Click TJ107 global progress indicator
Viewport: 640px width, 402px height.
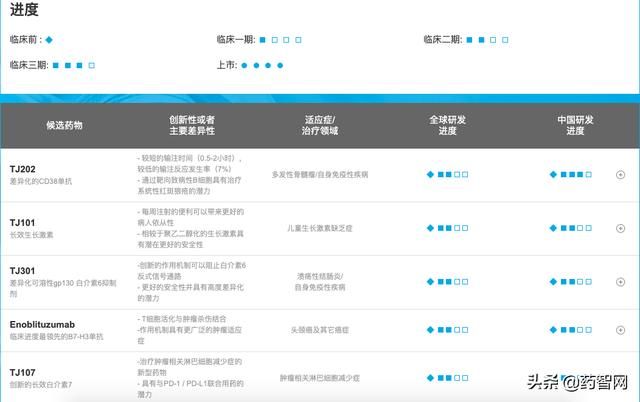click(447, 378)
